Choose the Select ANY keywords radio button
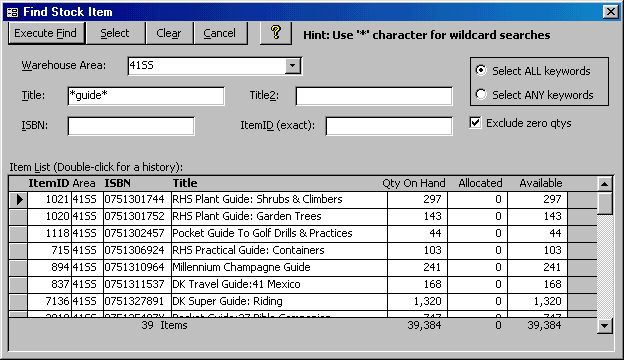624x360 pixels. tap(481, 94)
